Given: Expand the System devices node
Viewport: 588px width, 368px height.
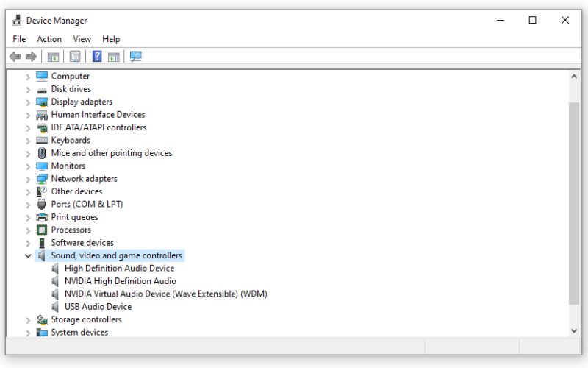Looking at the screenshot, I should click(28, 333).
